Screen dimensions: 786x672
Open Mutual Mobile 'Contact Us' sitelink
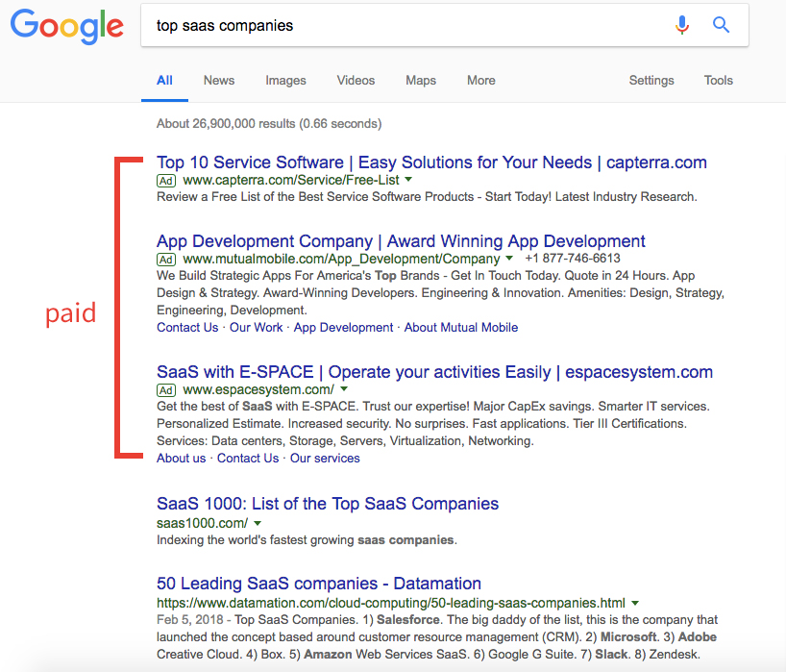187,328
